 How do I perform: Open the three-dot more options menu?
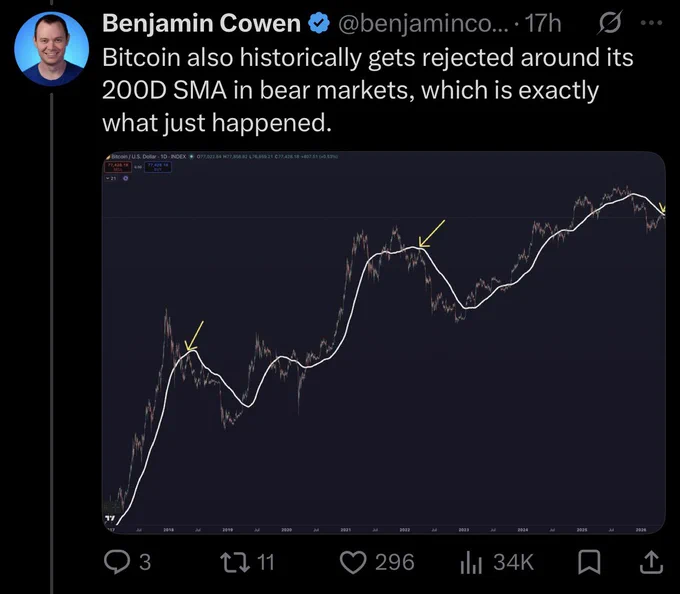[x=651, y=23]
